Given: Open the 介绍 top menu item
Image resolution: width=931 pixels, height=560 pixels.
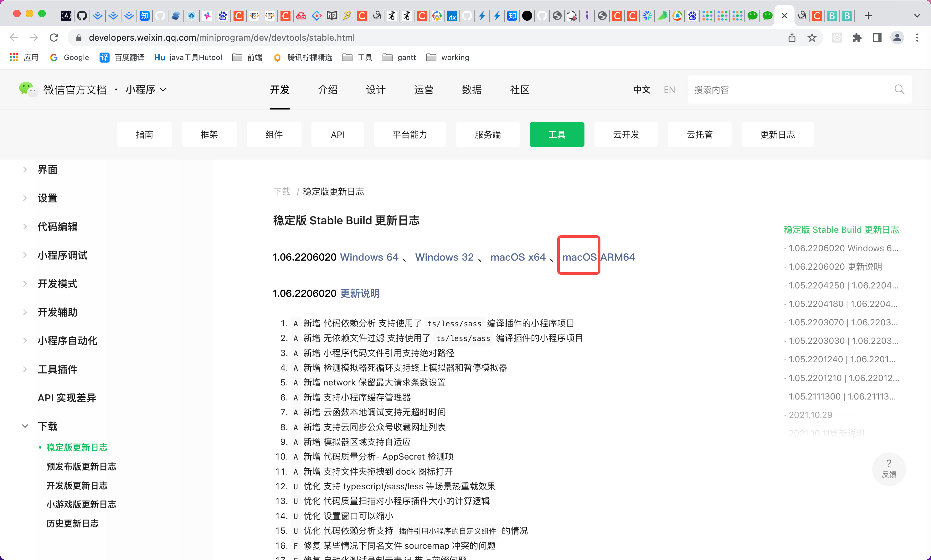Looking at the screenshot, I should (x=327, y=89).
